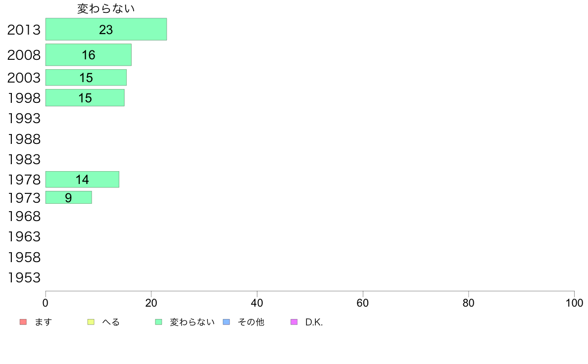Select the 2003 bar showing 15

tap(86, 78)
